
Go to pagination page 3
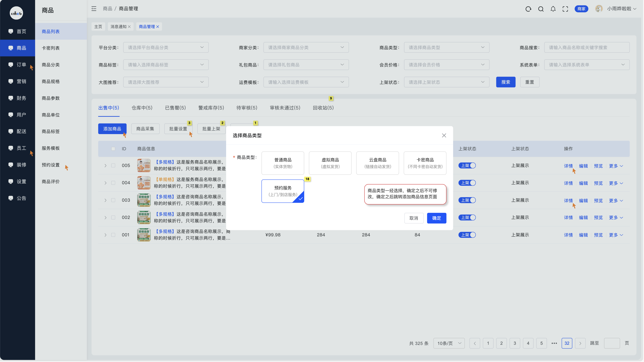[514, 343]
